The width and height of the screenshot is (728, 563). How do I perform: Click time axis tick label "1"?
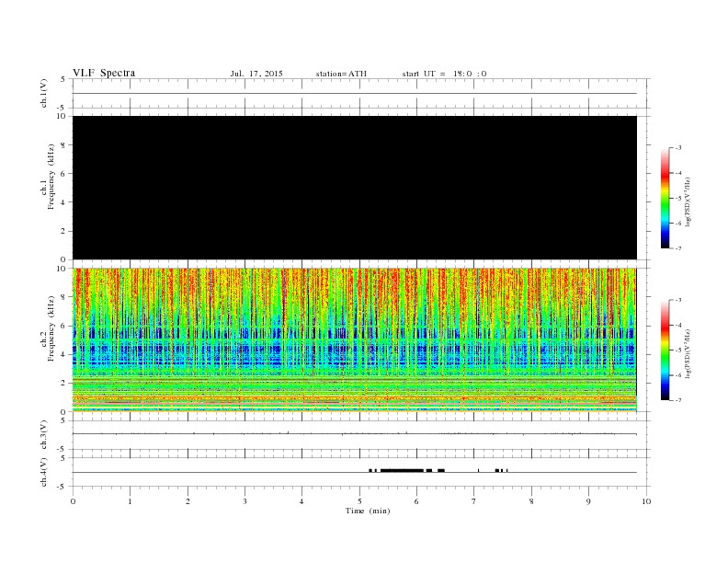[x=130, y=501]
